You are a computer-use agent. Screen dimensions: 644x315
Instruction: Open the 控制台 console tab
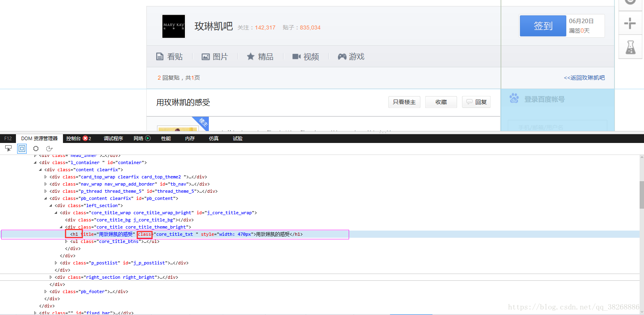point(73,139)
